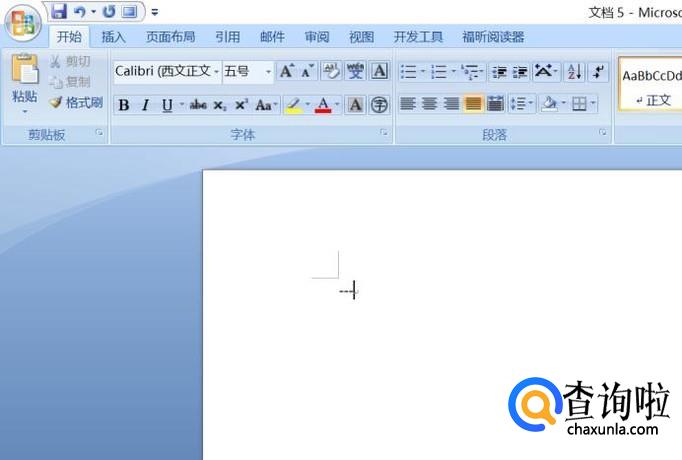Toggle underline formatting
This screenshot has width=682, height=460.
(167, 105)
